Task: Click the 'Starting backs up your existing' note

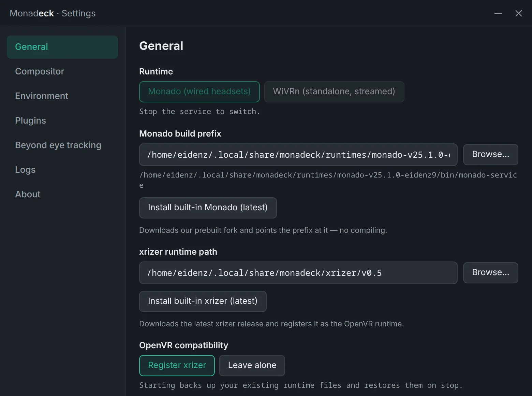Action: (301, 385)
